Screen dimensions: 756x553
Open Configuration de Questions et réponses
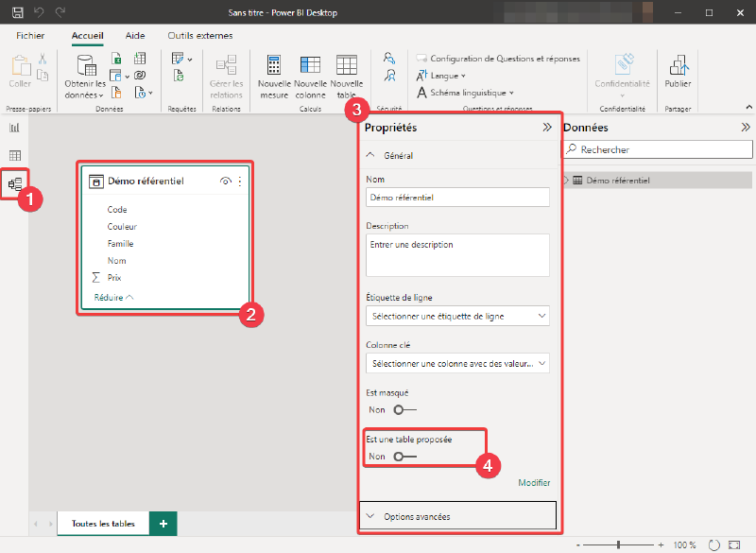499,59
